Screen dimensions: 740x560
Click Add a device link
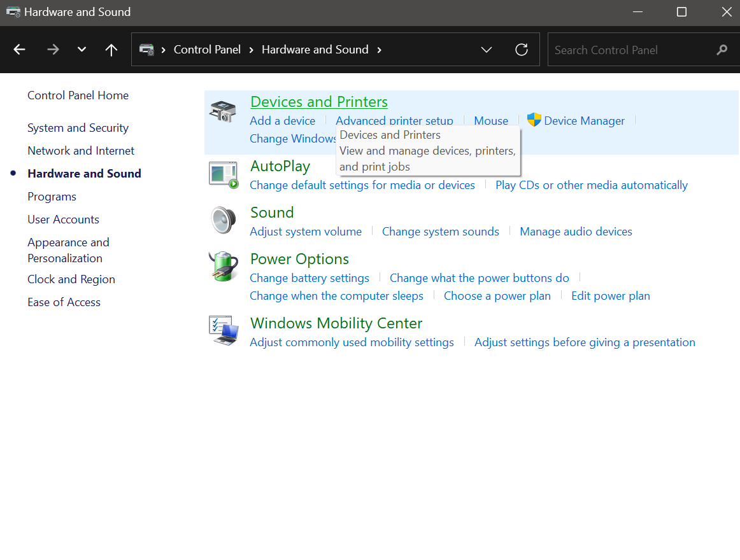(282, 121)
